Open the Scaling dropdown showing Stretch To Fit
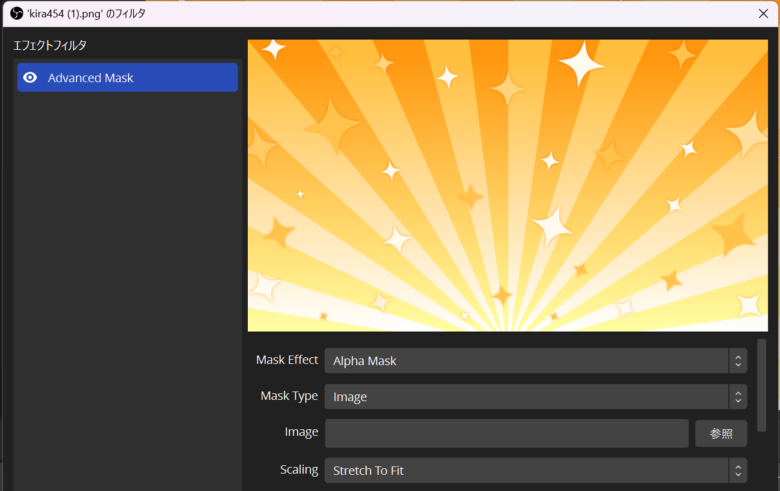780x491 pixels. coord(525,470)
